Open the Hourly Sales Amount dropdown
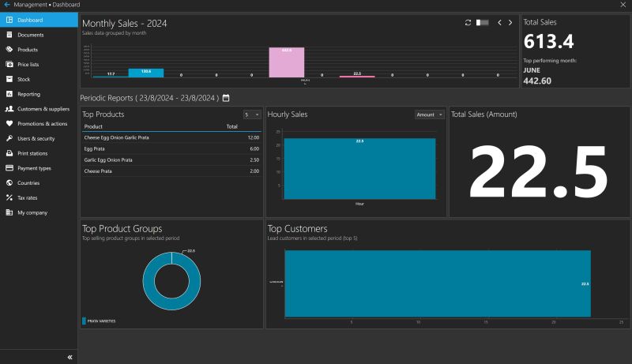 point(430,114)
